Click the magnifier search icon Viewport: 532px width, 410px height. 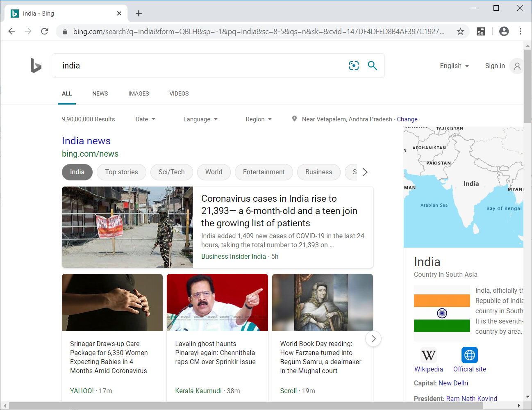[x=372, y=66]
